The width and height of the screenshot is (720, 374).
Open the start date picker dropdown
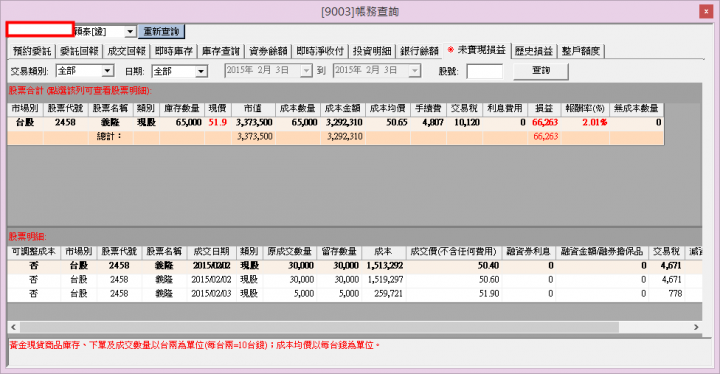coord(306,71)
